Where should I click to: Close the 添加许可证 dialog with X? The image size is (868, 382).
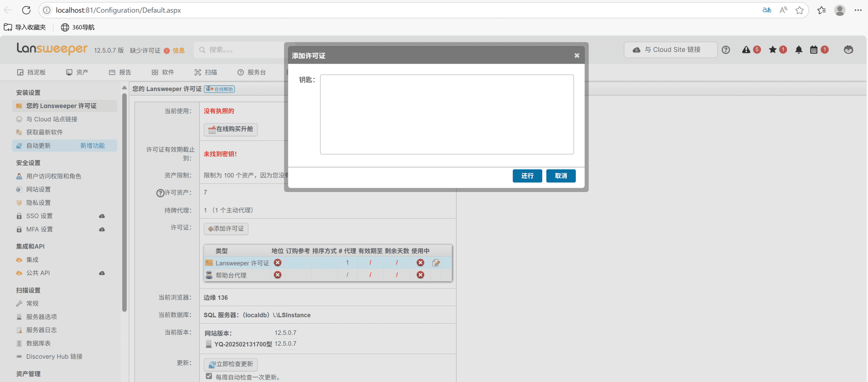pyautogui.click(x=577, y=56)
